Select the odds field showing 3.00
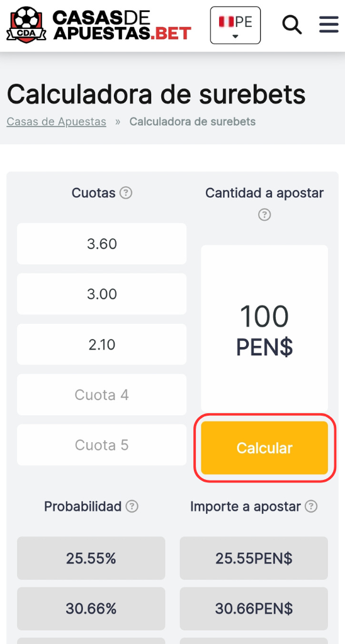 tap(101, 294)
